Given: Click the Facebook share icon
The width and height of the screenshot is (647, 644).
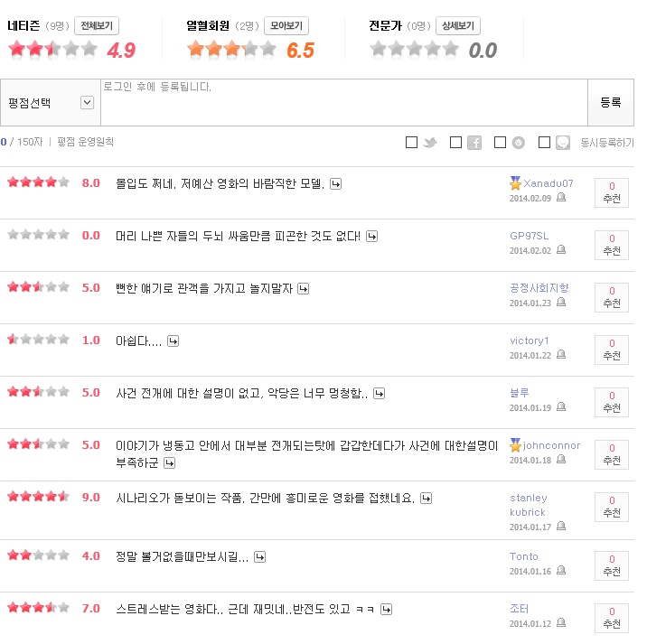Looking at the screenshot, I should coord(474,143).
